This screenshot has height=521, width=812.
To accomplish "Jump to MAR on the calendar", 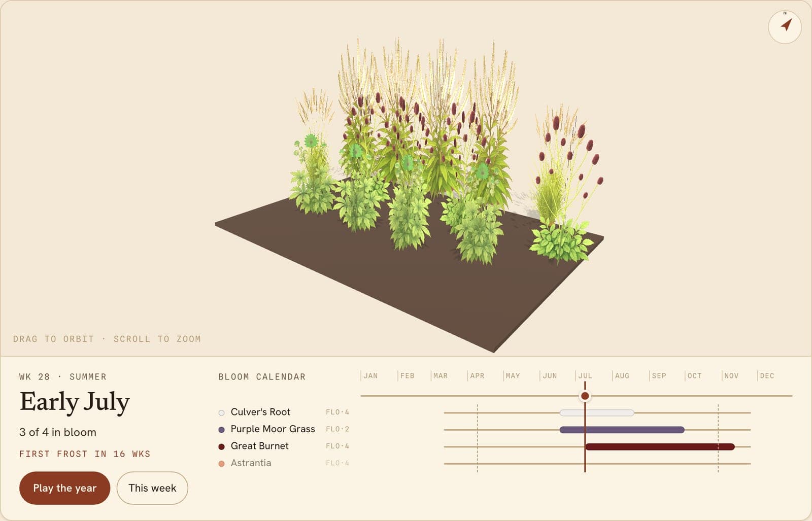I will (441, 376).
